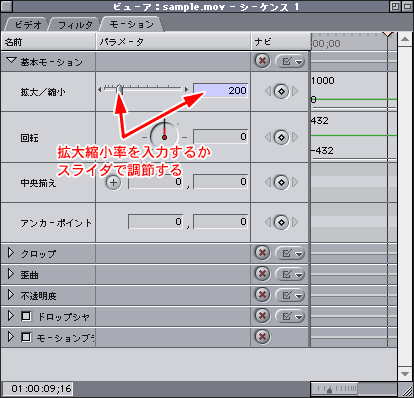
Task: Click the ナビ column header
Action: coord(281,42)
